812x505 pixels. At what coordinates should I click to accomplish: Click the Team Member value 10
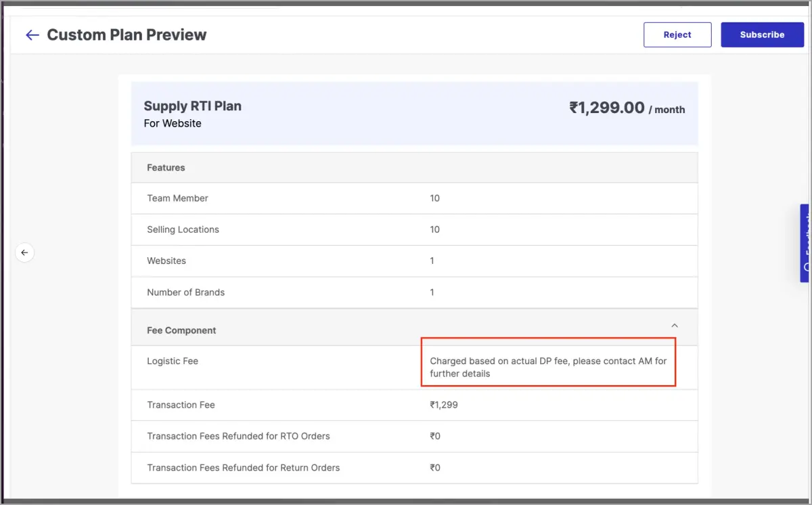(x=434, y=198)
